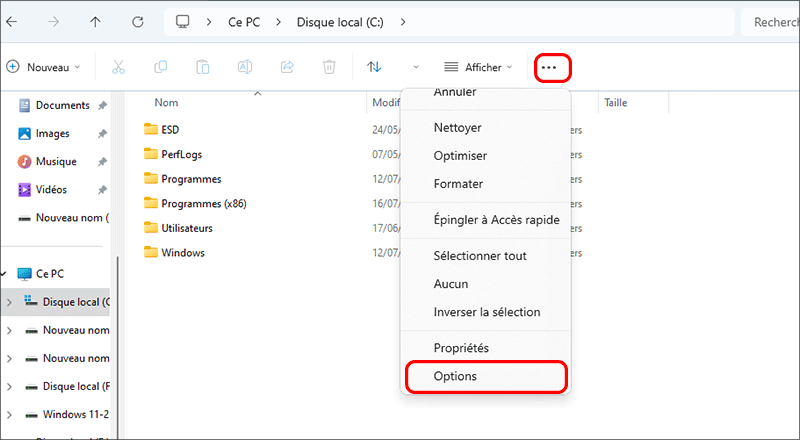Click the ESD folder icon
The height and width of the screenshot is (440, 800).
click(151, 129)
